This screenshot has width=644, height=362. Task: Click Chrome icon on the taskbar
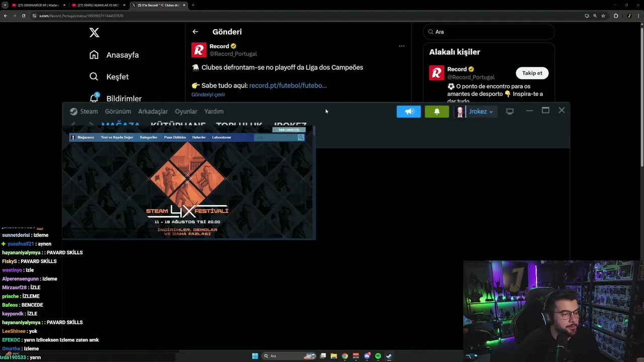coord(345,356)
